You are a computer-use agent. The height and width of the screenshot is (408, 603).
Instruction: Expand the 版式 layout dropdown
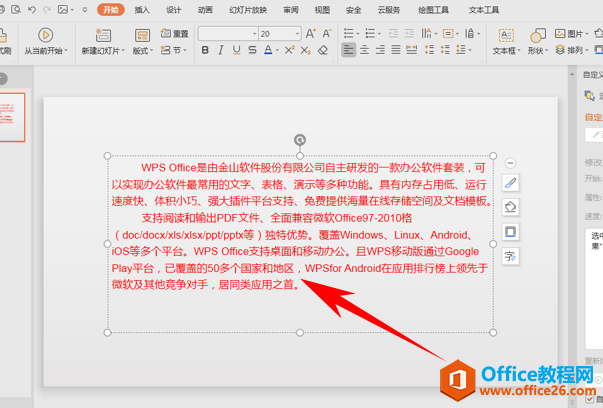[144, 50]
